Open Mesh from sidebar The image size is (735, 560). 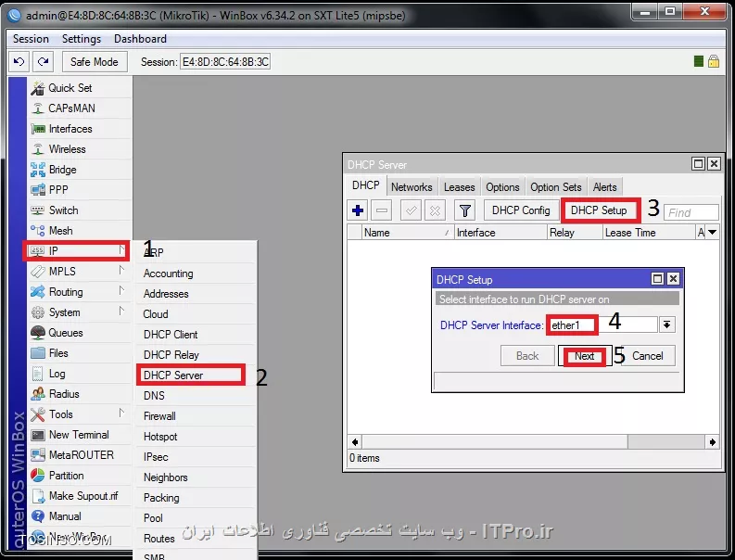click(79, 231)
